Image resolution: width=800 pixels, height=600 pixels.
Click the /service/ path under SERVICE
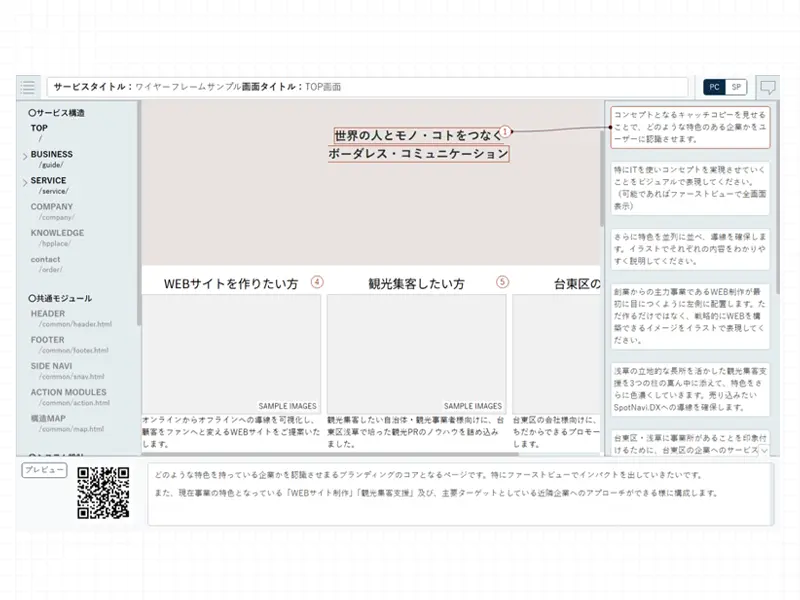click(54, 191)
